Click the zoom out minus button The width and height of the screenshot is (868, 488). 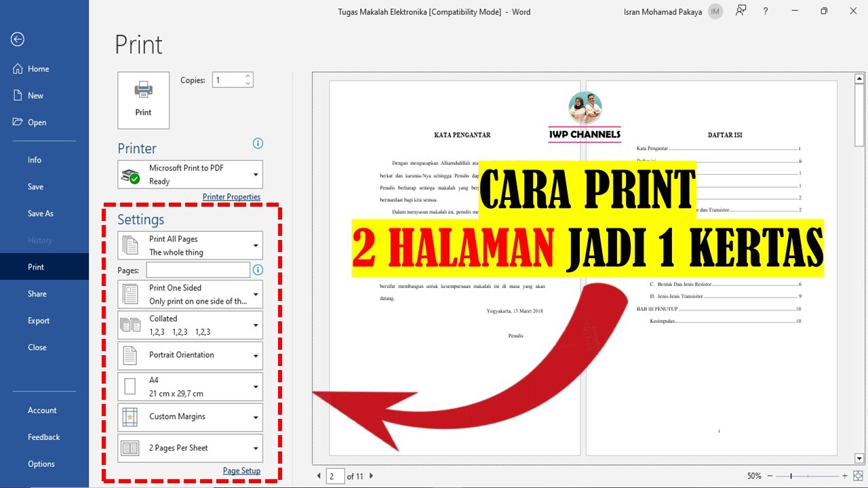(770, 476)
